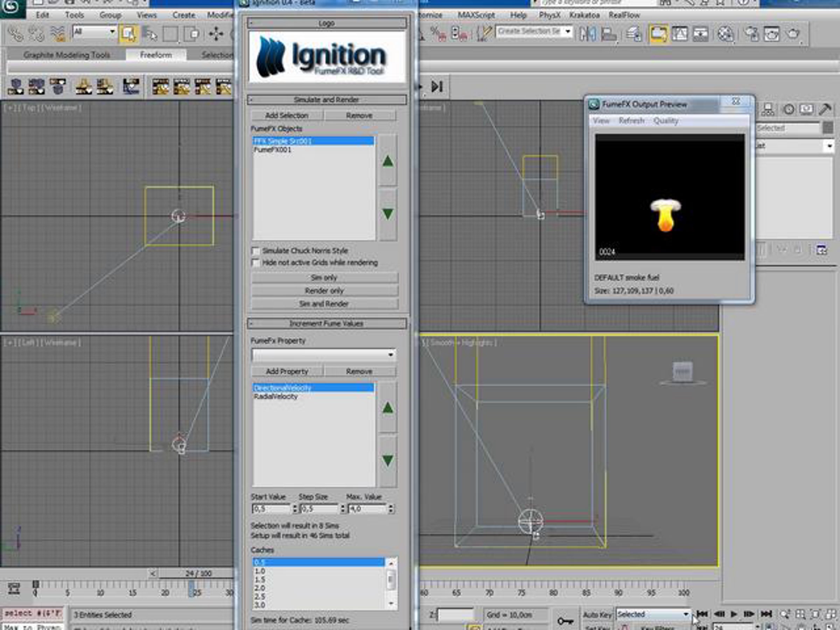Click the Play Animation button
Viewport: 840px width, 630px height.
tap(734, 614)
